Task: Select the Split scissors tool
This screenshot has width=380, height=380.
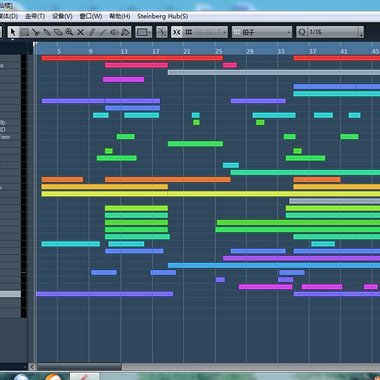Action: [x=36, y=32]
